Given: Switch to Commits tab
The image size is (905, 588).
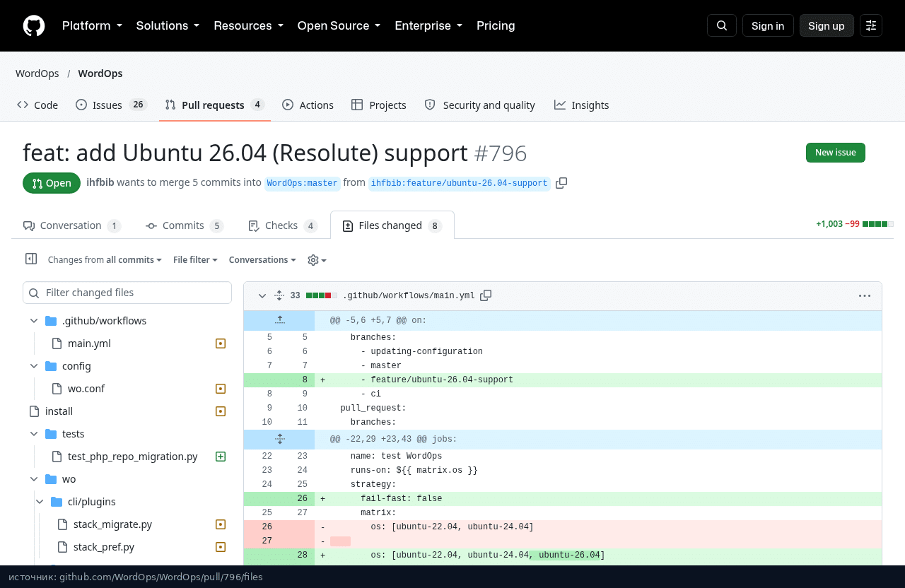Looking at the screenshot, I should point(184,225).
